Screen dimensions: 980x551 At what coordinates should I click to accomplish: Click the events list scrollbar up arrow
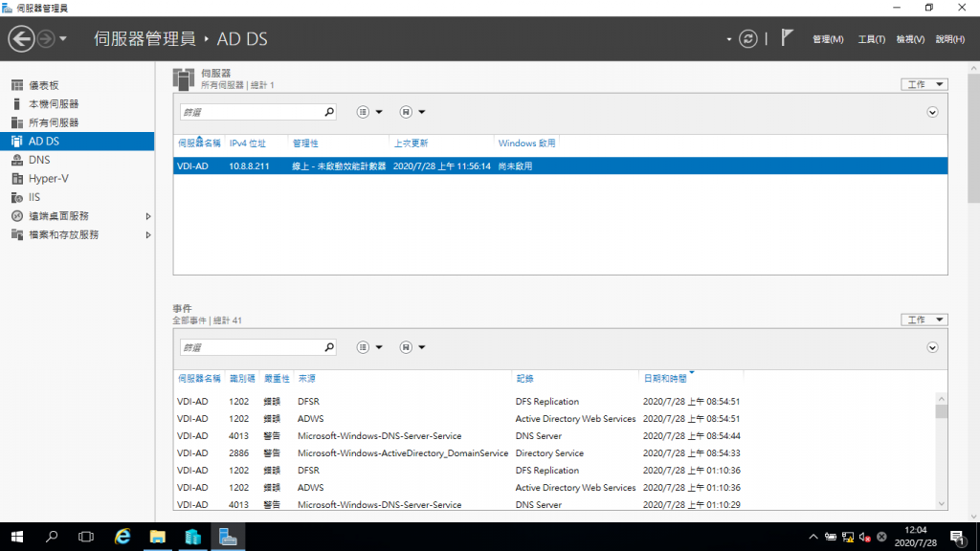(942, 399)
